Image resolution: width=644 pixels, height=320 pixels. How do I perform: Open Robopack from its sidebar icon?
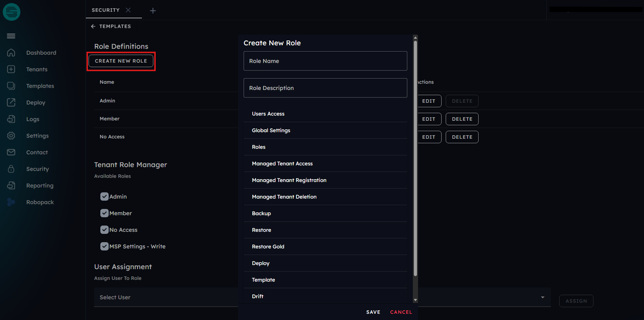pos(11,202)
